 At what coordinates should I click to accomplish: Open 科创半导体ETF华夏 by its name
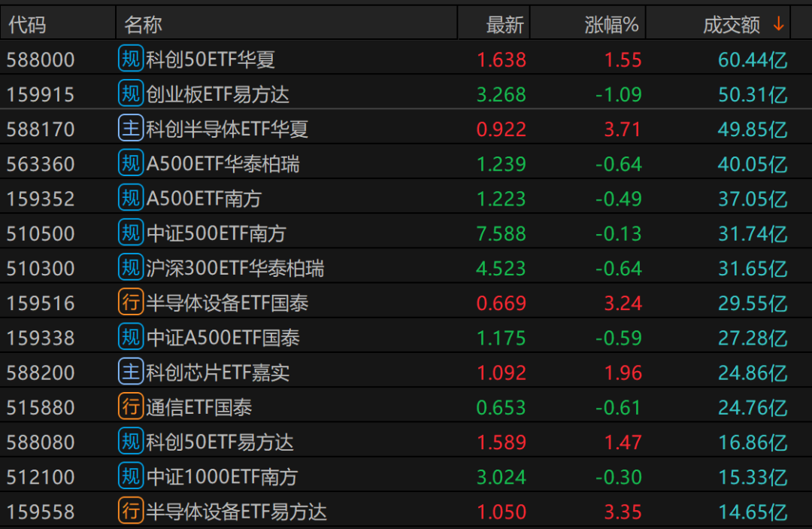pyautogui.click(x=227, y=129)
